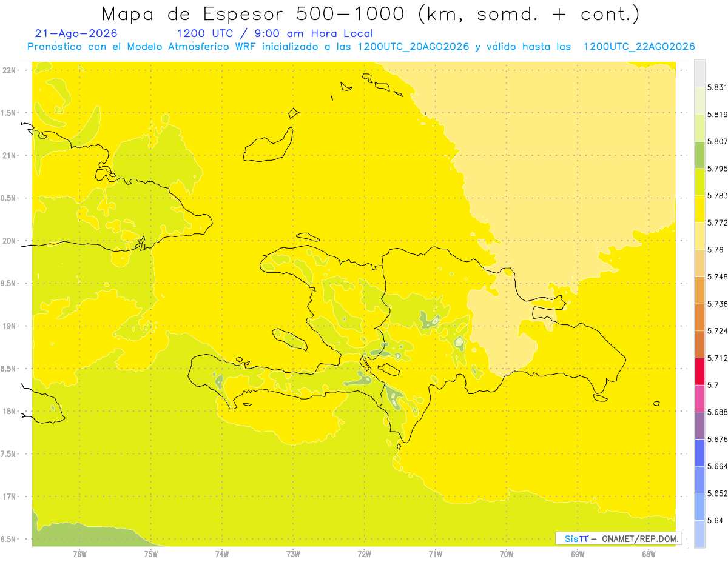Viewport: 728px width, 562px height.
Task: Click the purple swatch in the color scale
Action: click(x=699, y=426)
